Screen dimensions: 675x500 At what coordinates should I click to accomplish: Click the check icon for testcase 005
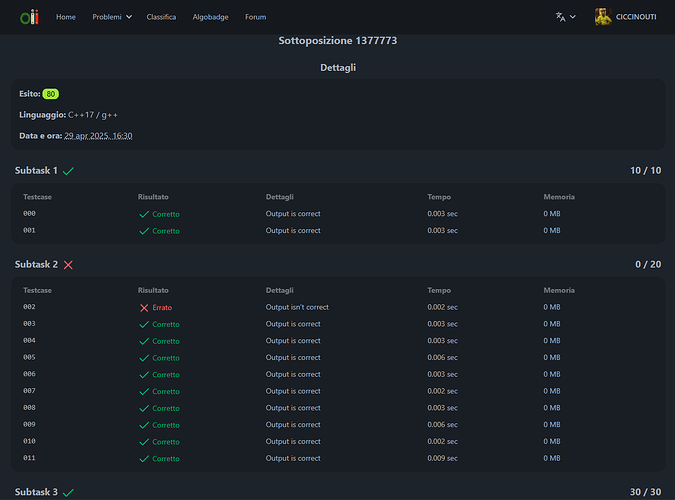pos(144,358)
